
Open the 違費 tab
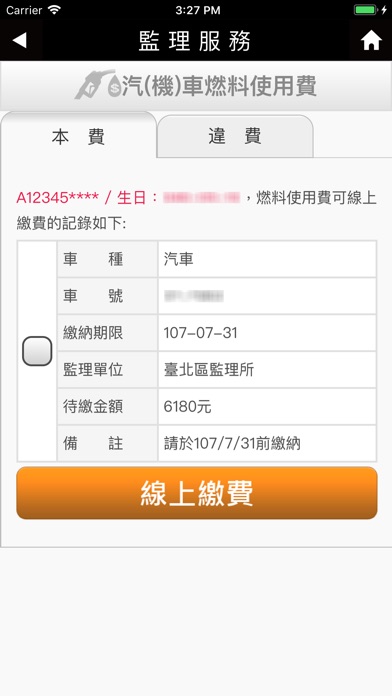(x=235, y=136)
